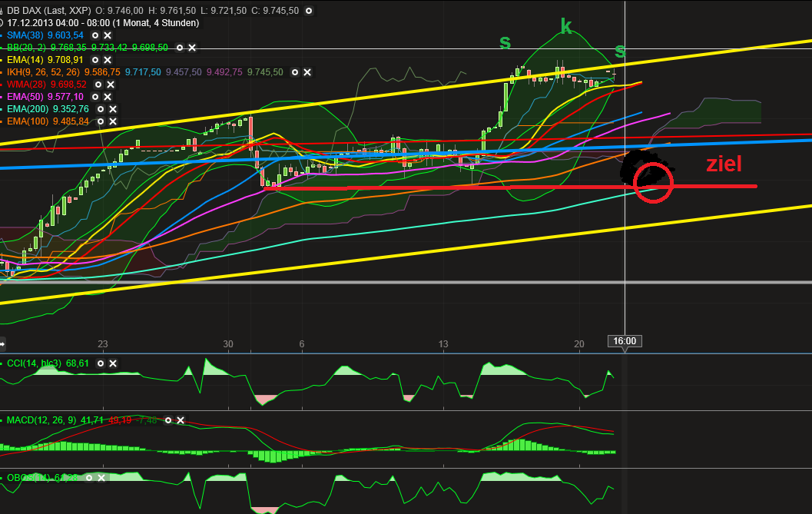Open settings for the EMA(14) average

(95, 58)
